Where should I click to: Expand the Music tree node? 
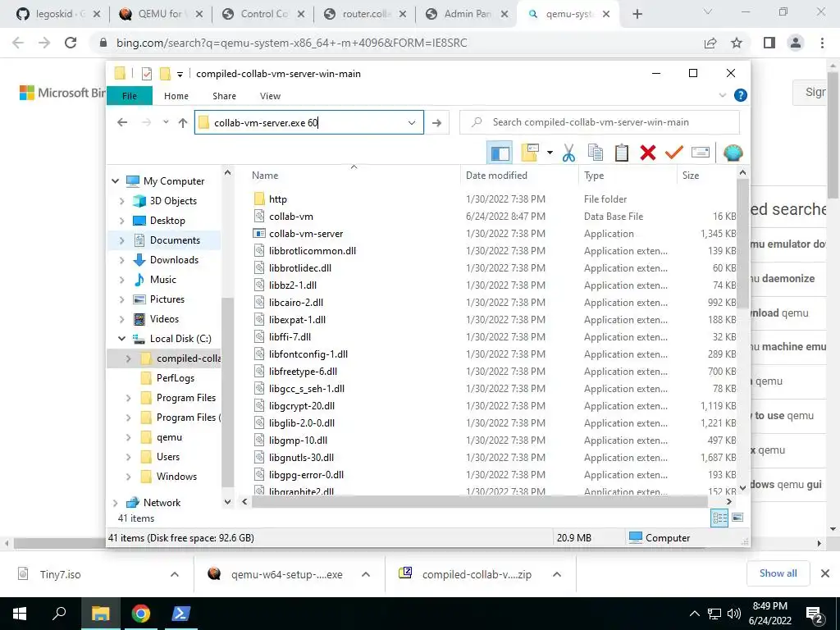[x=121, y=280]
